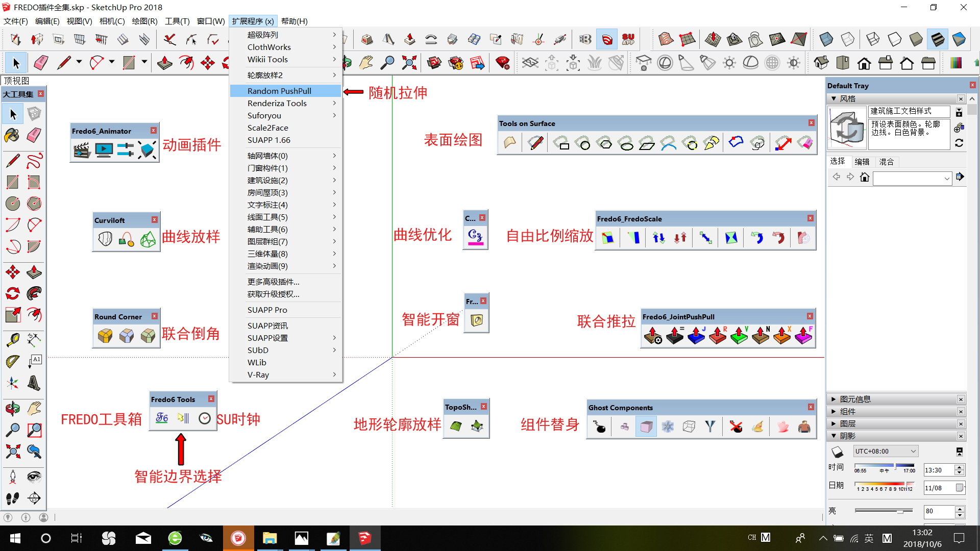Screen dimensions: 980x551
Task: Click the Zoom magnifier tool in toolbar
Action: pos(387,63)
